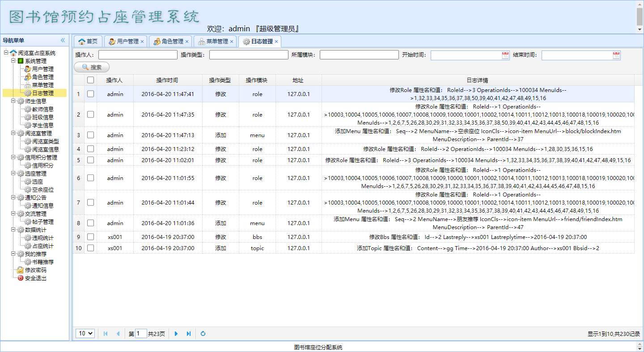Click 安全退出 to log out
Image resolution: width=644 pixels, height=352 pixels.
tap(35, 278)
